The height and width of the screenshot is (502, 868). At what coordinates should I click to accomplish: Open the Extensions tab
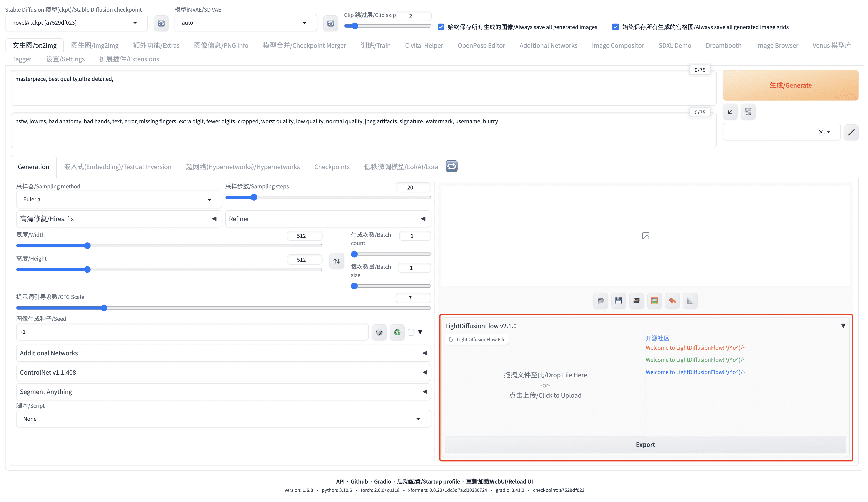pos(129,59)
